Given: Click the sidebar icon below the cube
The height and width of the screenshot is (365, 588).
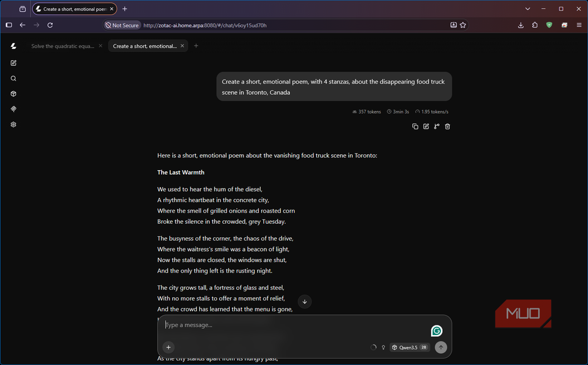Looking at the screenshot, I should pyautogui.click(x=14, y=109).
